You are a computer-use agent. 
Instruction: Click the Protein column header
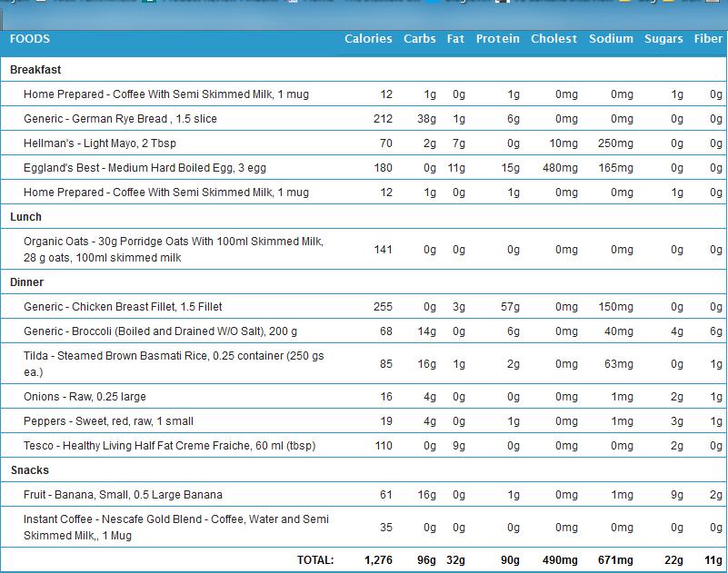[x=498, y=38]
